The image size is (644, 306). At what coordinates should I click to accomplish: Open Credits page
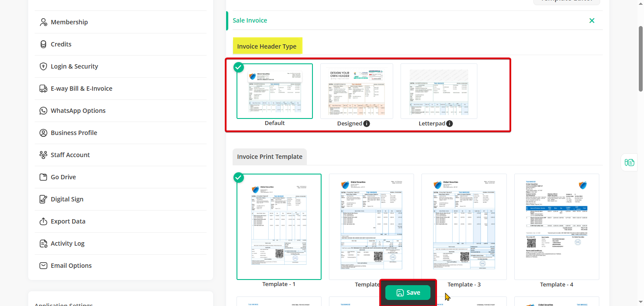[121, 44]
